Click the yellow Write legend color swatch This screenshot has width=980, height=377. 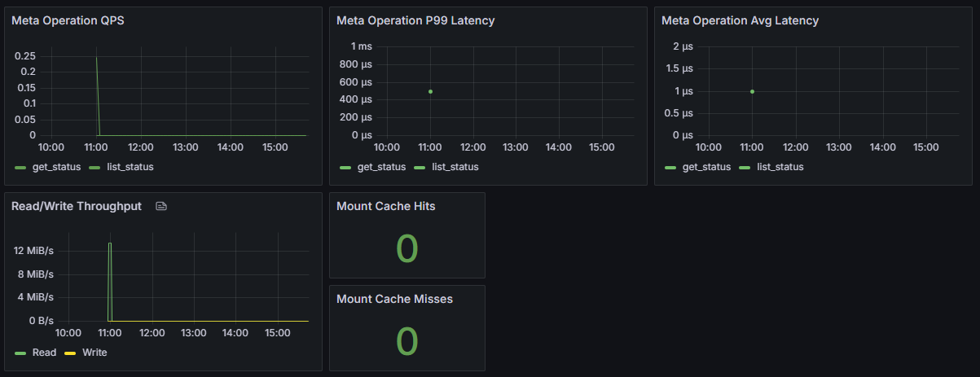click(70, 353)
